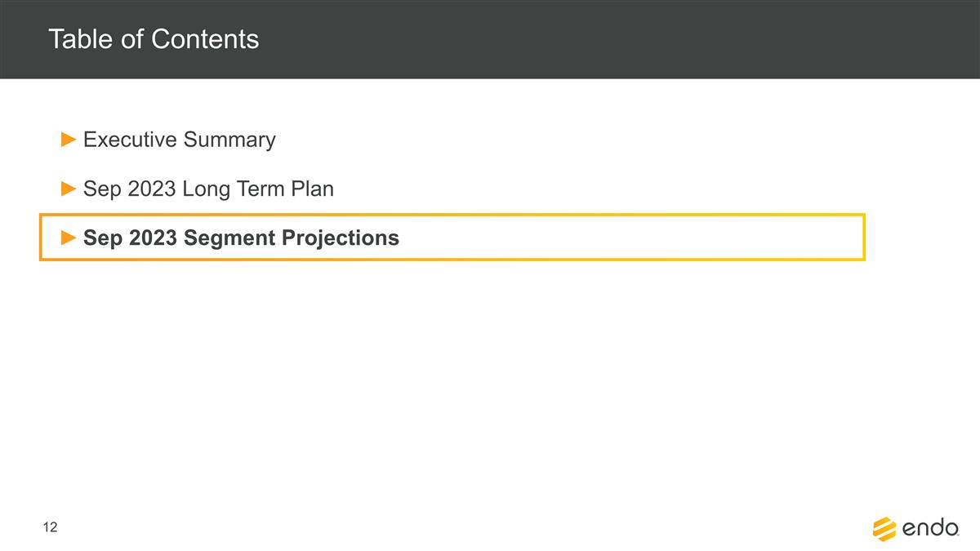Select Sep 2023 Segment Projections entry
The width and height of the screenshot is (980, 551).
coord(241,238)
